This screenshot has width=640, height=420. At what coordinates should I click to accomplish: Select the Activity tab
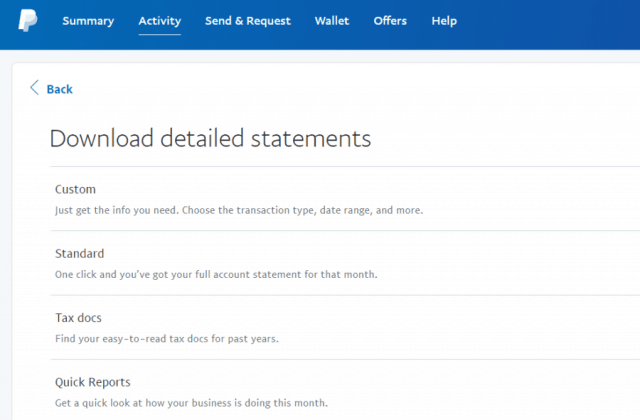coord(159,21)
